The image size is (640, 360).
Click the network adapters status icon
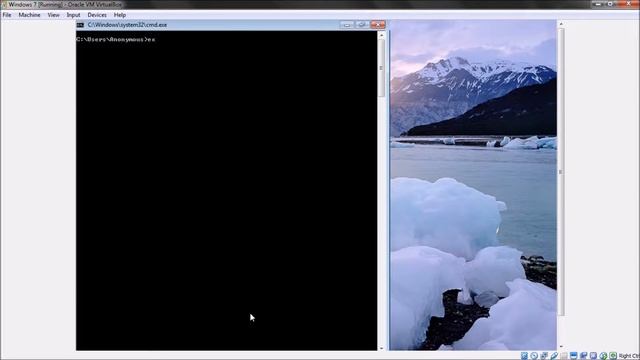click(x=544, y=356)
